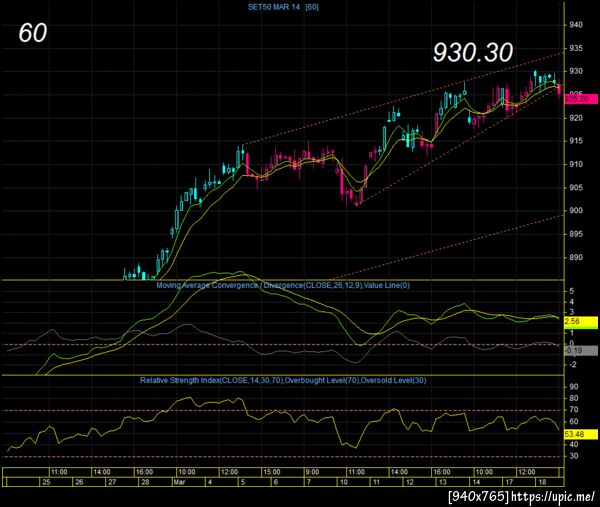600x507 pixels.
Task: Click the 30 oversold level on RSI axis
Action: (574, 456)
